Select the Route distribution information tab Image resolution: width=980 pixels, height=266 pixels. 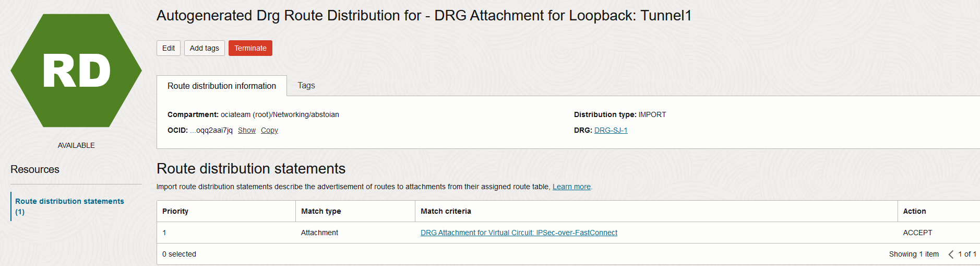click(x=222, y=86)
